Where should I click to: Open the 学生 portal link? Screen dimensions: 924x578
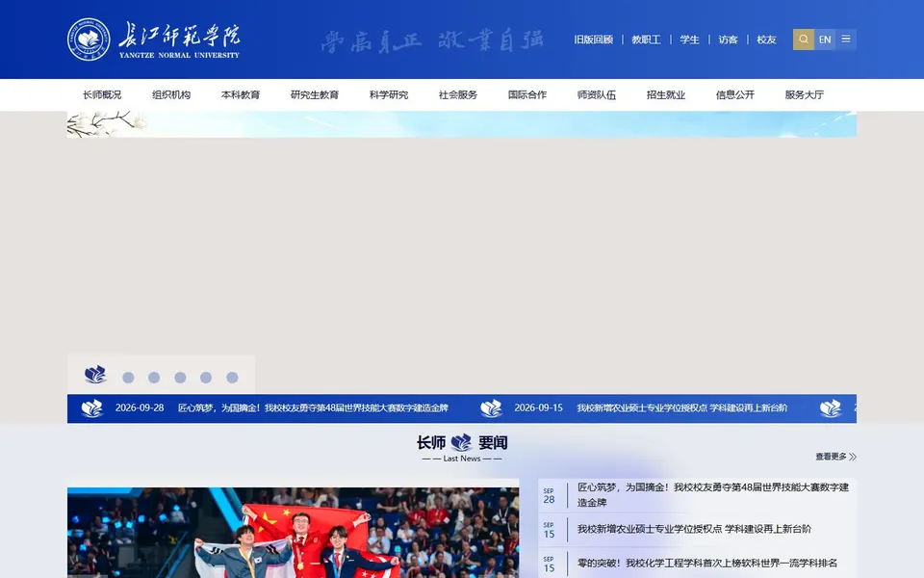coord(689,39)
